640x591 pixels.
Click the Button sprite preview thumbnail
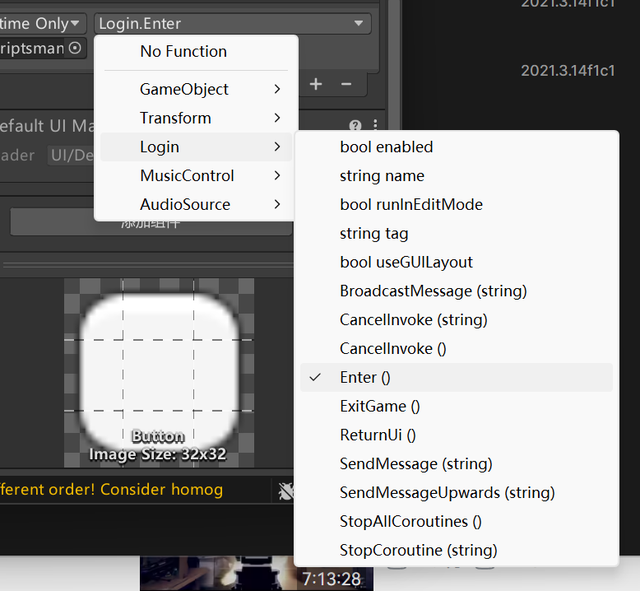(x=159, y=373)
